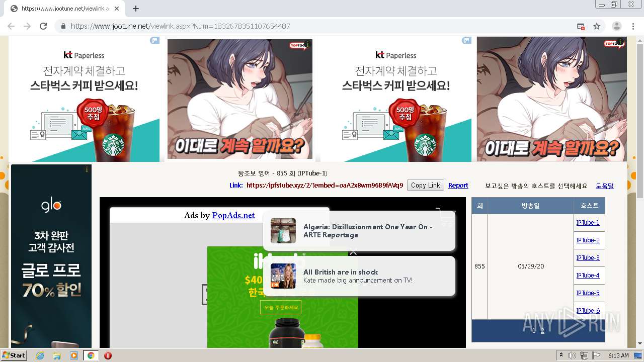This screenshot has height=362, width=644.
Task: Open the Start menu
Action: [x=14, y=355]
